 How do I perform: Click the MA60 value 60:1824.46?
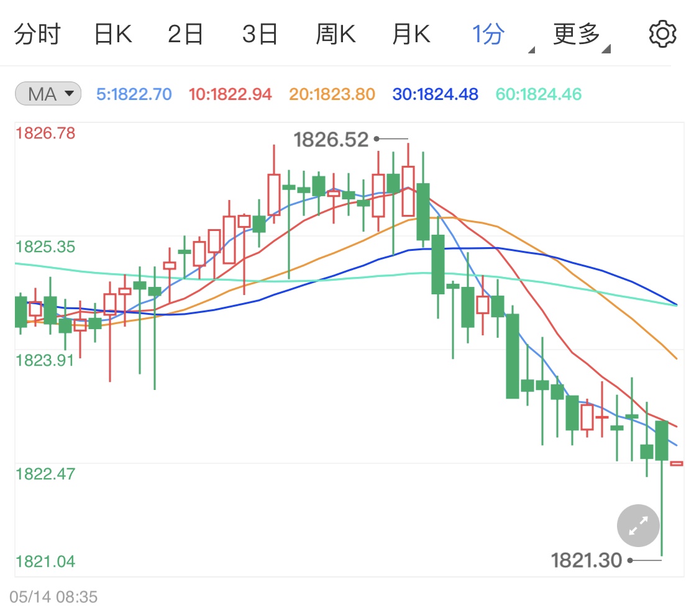pos(539,94)
